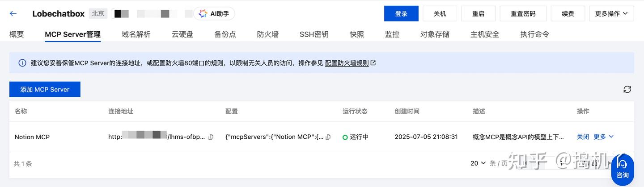
Task: Open the page size 20 dropdown
Action: (478, 163)
